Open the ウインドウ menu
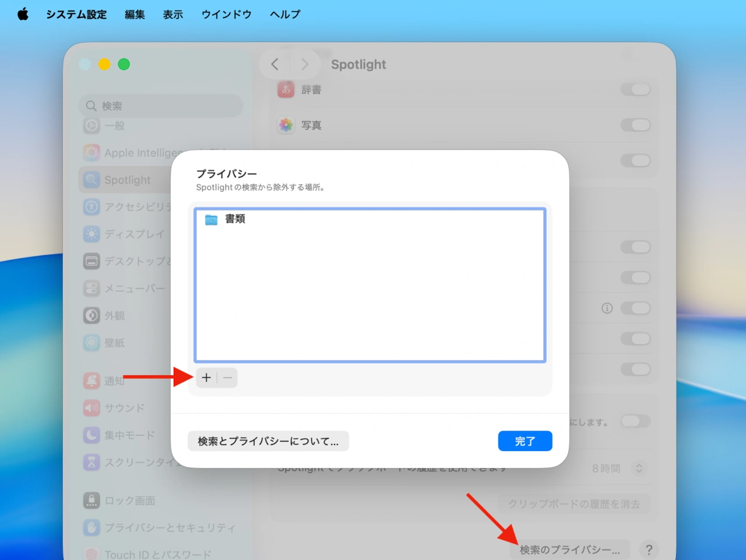The width and height of the screenshot is (746, 560). point(226,14)
